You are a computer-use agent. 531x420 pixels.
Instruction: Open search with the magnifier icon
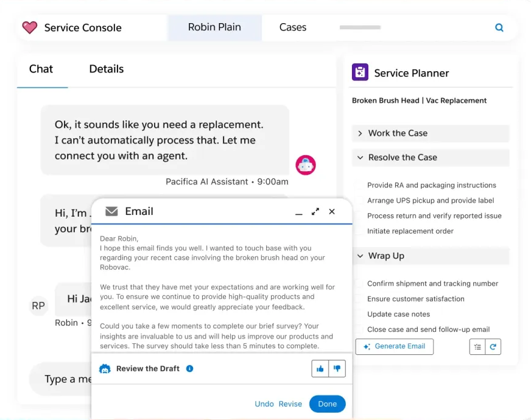click(x=499, y=27)
